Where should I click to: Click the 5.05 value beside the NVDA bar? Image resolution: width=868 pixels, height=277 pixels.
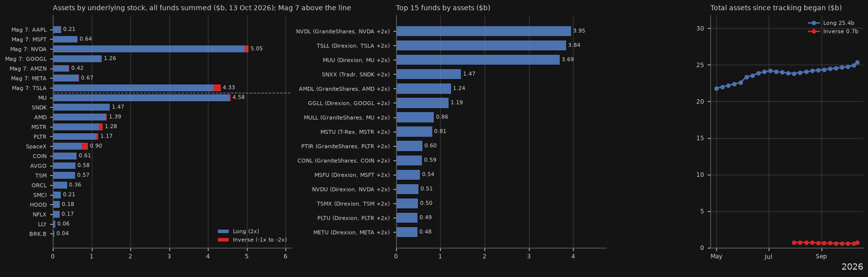256,49
